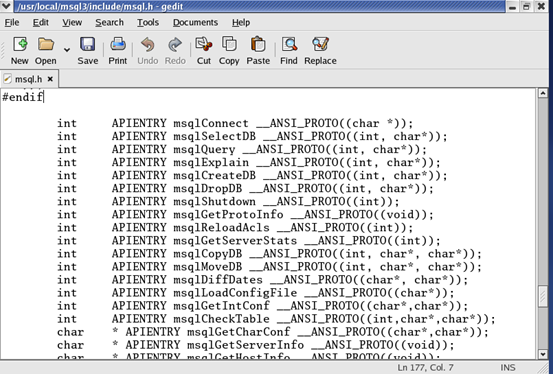Click the Ln 177, Col. 7 status text

[x=425, y=368]
